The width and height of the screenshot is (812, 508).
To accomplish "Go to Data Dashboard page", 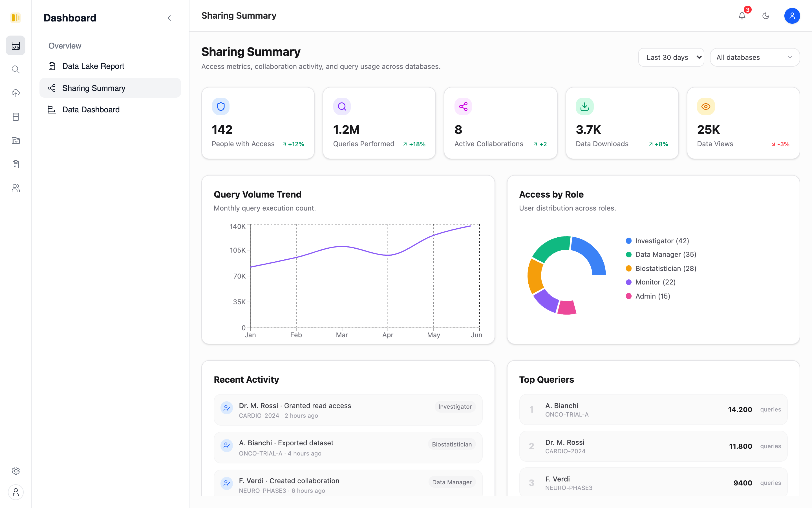I will point(110,110).
